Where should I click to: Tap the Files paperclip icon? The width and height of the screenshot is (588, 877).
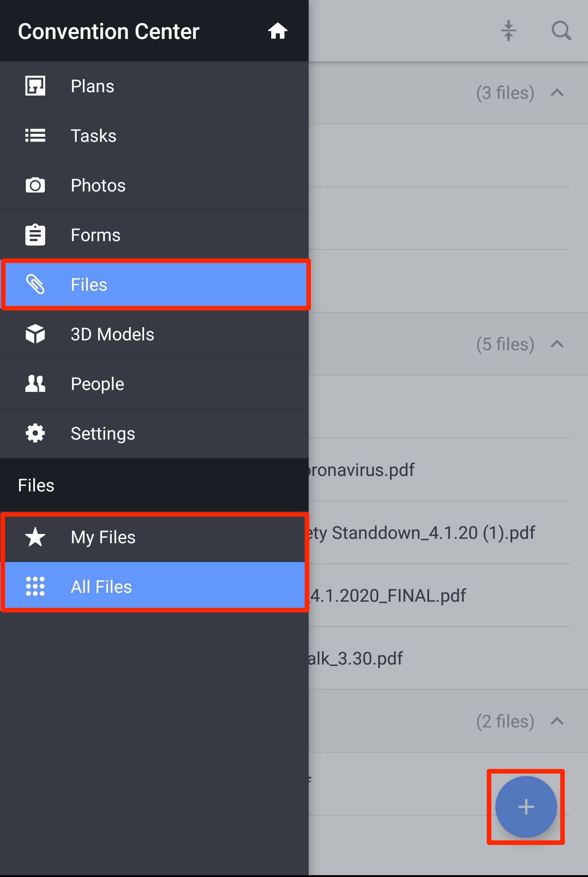[35, 284]
